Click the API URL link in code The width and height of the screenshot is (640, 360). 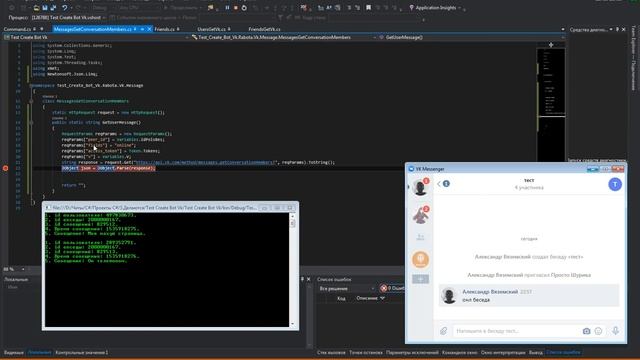pyautogui.click(x=206, y=162)
